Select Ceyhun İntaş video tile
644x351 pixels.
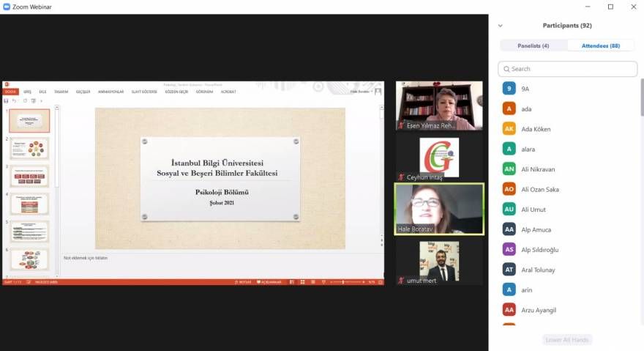click(439, 158)
